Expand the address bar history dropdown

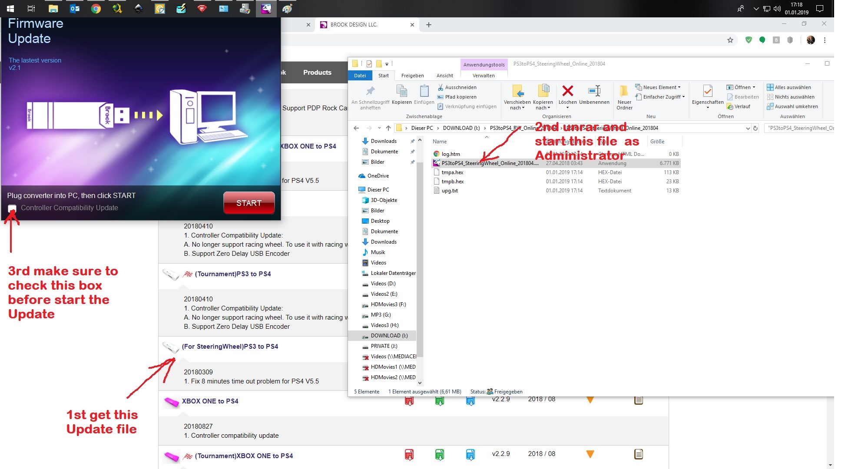(x=748, y=128)
